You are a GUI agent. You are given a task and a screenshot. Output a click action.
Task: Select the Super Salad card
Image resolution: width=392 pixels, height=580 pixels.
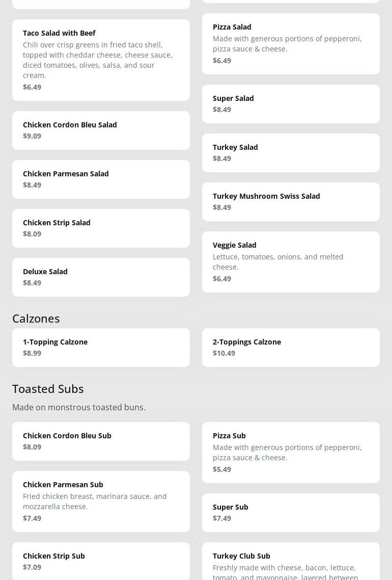pyautogui.click(x=291, y=103)
